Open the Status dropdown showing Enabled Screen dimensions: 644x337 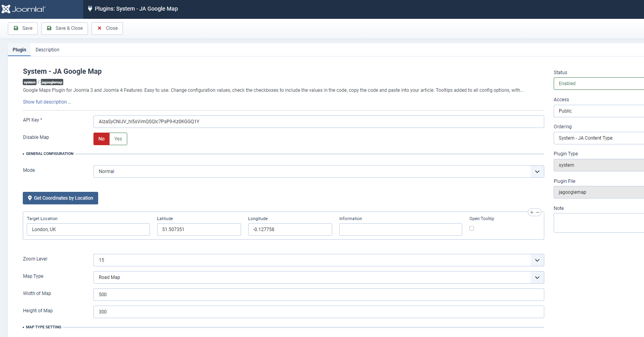tap(598, 84)
